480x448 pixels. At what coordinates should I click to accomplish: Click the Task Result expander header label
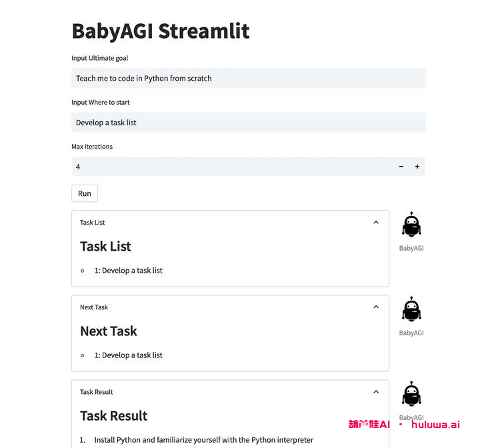pyautogui.click(x=97, y=392)
